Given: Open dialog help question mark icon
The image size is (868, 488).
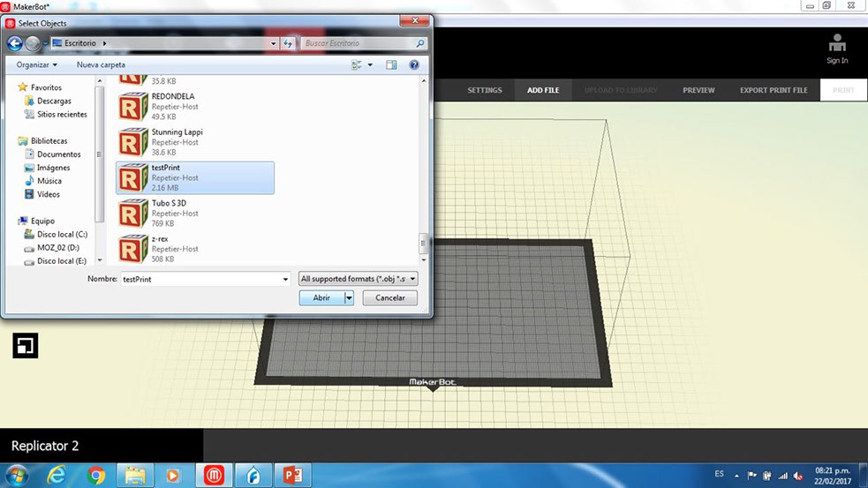Looking at the screenshot, I should coord(413,64).
